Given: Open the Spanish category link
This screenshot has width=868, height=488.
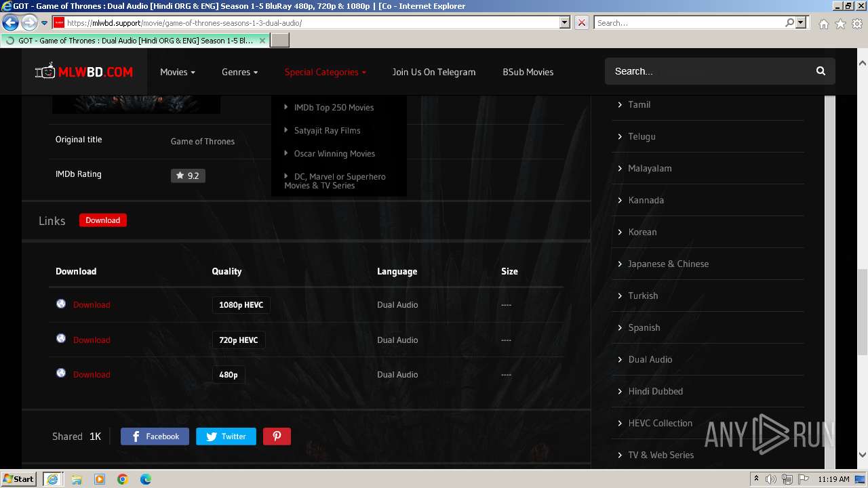Looking at the screenshot, I should (x=644, y=327).
